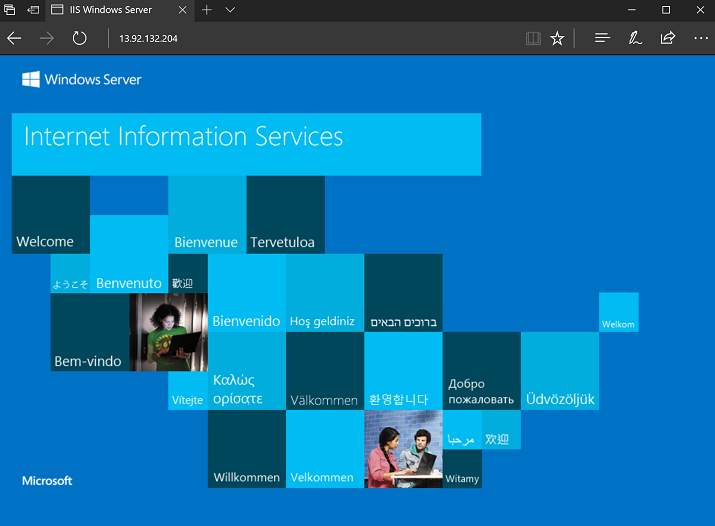Expand the tab preview chevron
Image resolution: width=715 pixels, height=526 pixels.
230,10
